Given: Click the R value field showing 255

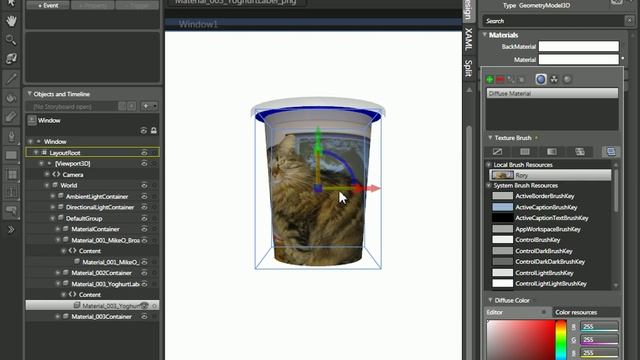Looking at the screenshot, I should [599, 327].
